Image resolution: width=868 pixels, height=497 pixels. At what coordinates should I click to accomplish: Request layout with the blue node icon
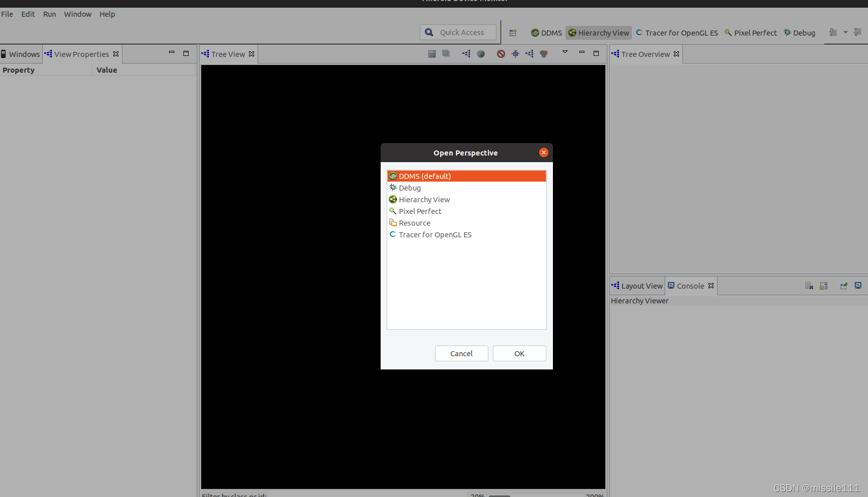click(515, 53)
